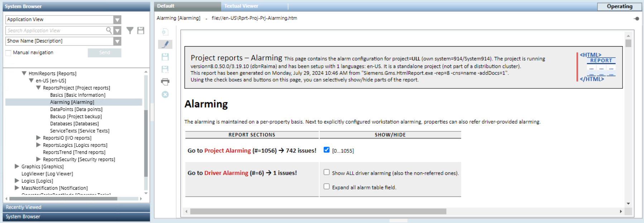Uncheck the [0...1055] Project Alarming checkbox
644x223 pixels.
click(x=326, y=150)
